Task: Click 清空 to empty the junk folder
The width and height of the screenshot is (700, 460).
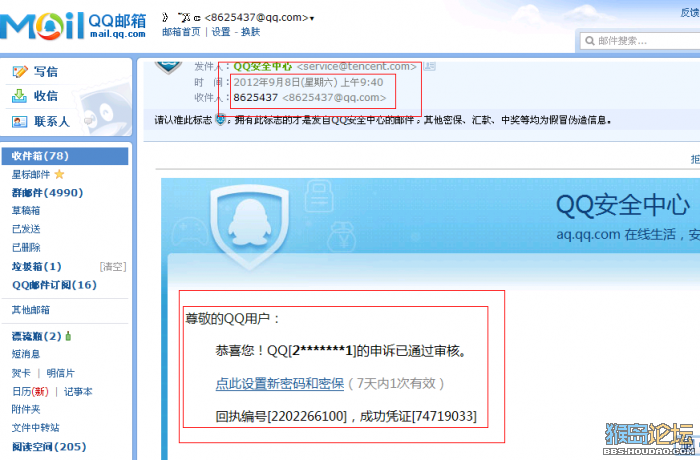Action: (x=113, y=267)
